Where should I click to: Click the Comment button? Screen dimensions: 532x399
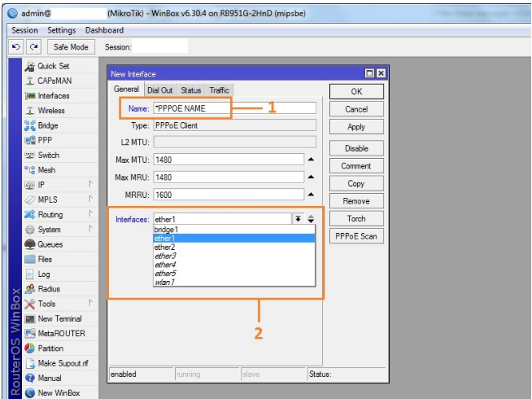coord(356,166)
